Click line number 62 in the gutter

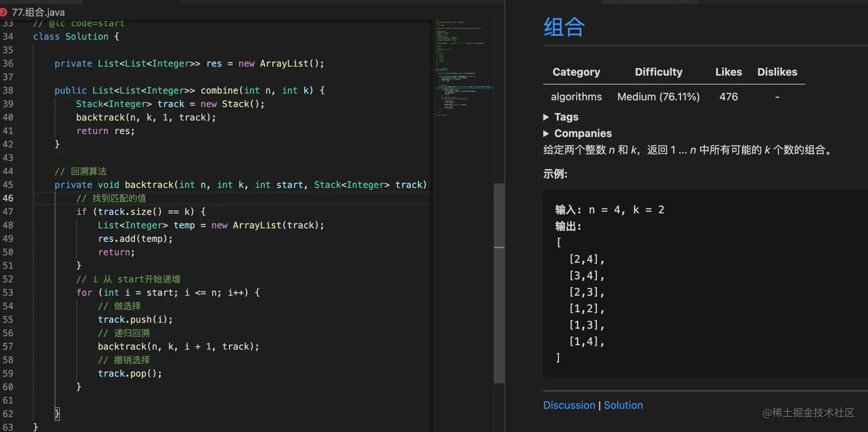tap(7, 414)
